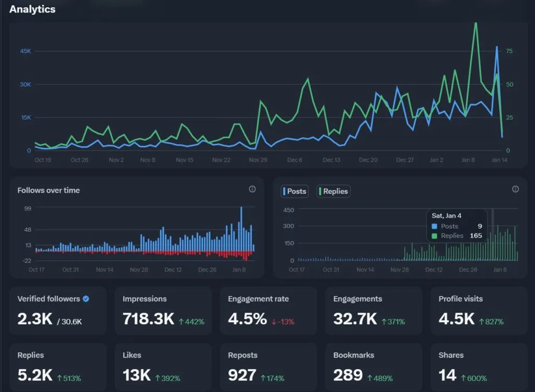This screenshot has width=535, height=392.
Task: Toggle the Posts legend chip
Action: 294,191
